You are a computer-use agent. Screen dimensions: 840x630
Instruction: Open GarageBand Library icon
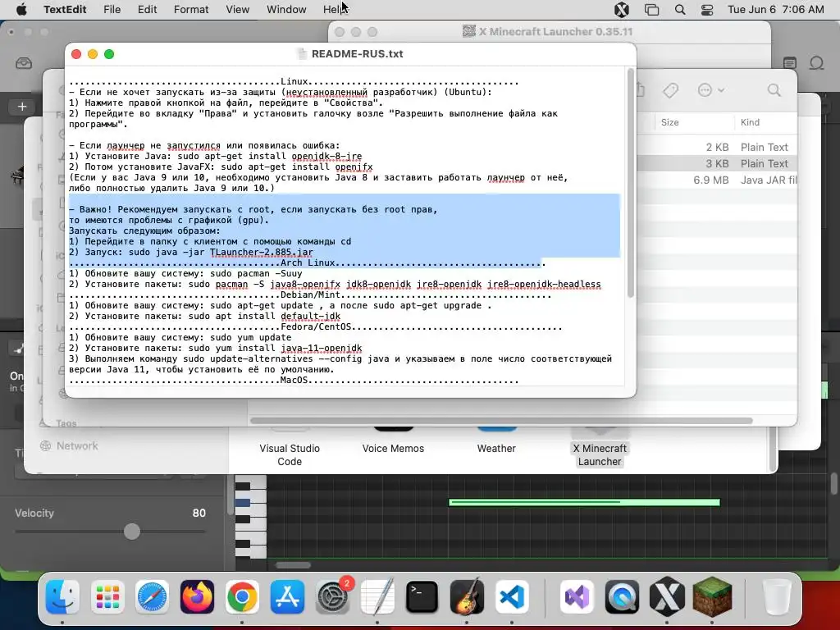(24, 63)
